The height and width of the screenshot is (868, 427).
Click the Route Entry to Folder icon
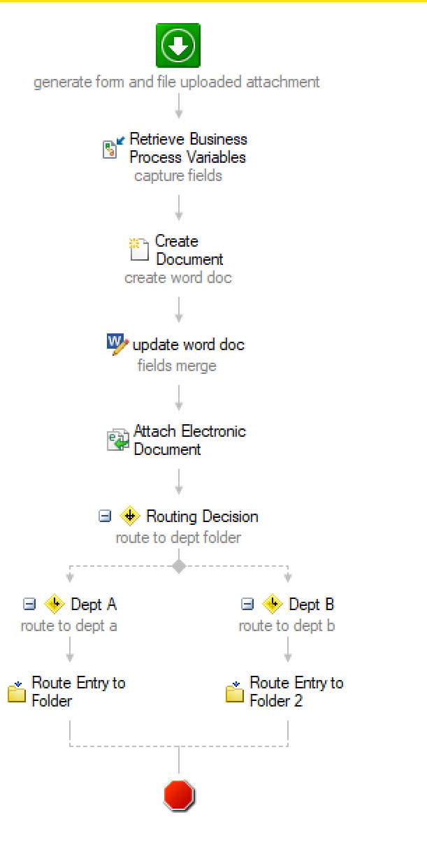click(x=17, y=692)
